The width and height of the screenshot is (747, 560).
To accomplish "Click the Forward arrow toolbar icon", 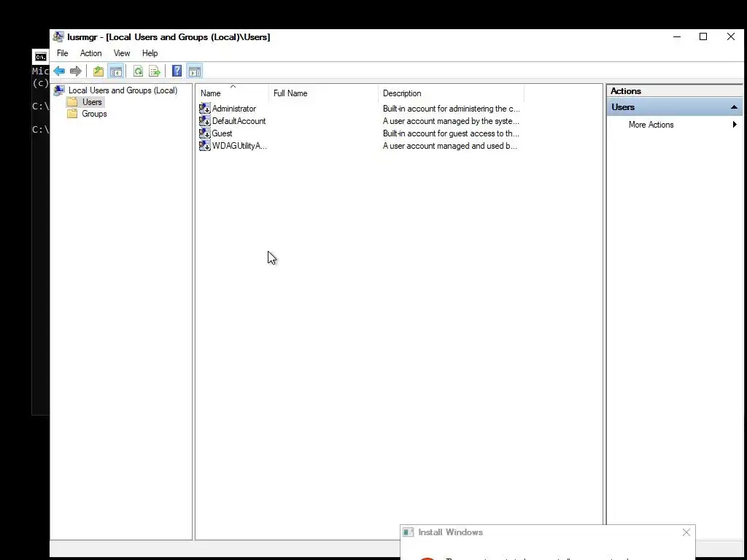I will [x=75, y=71].
